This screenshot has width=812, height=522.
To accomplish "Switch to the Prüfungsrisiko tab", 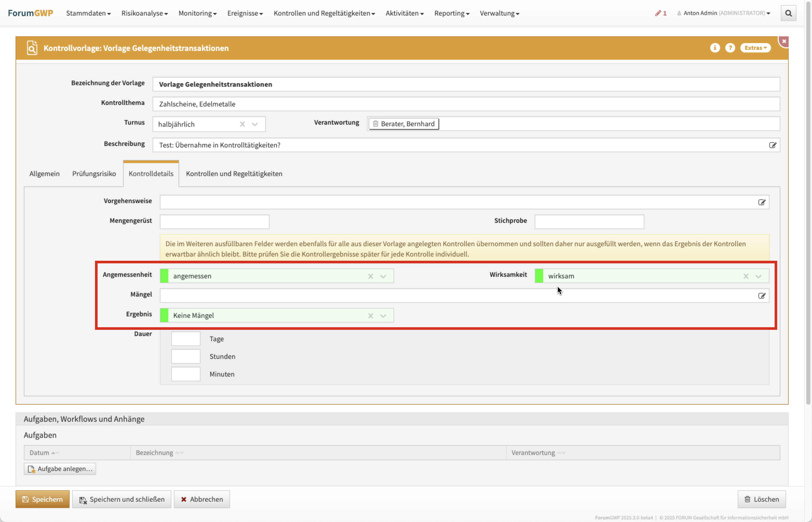I will coord(94,173).
